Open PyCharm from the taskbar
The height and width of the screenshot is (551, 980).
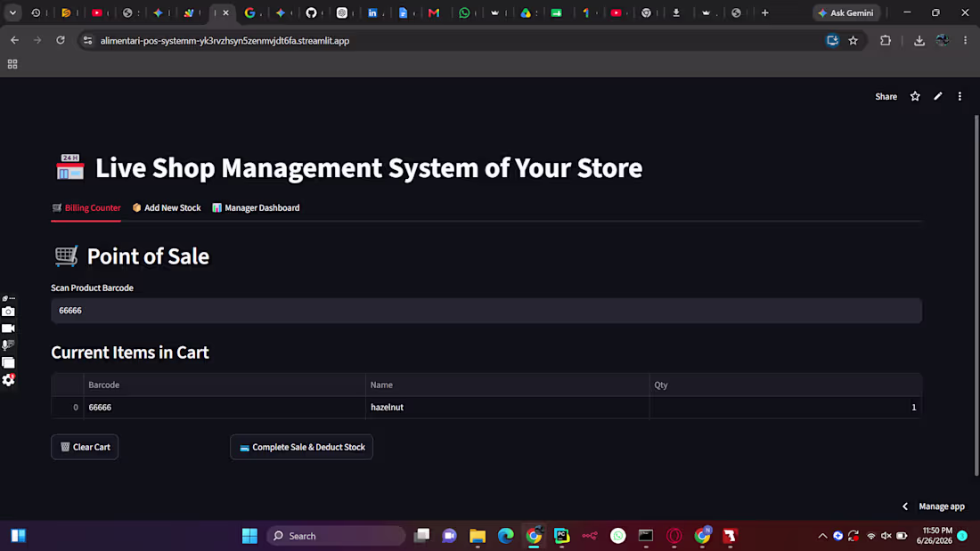(562, 535)
